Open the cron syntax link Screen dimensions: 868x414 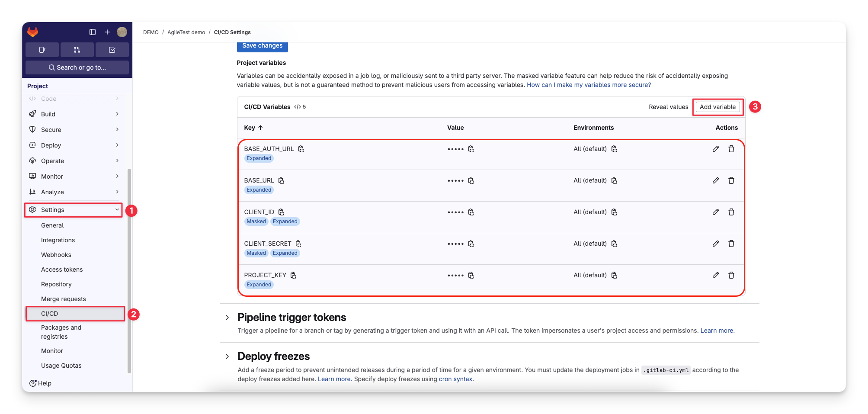[x=455, y=379]
